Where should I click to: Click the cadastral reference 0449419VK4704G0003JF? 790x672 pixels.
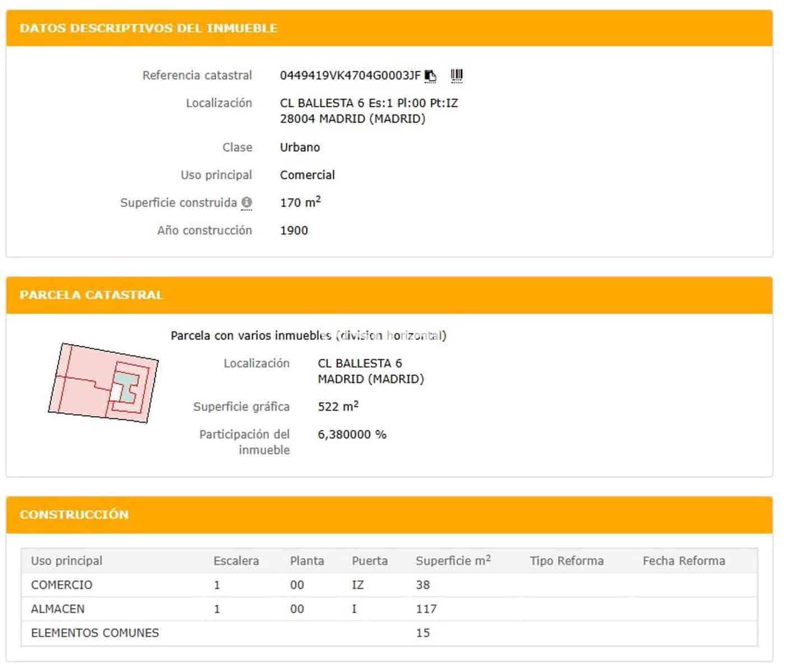point(350,74)
